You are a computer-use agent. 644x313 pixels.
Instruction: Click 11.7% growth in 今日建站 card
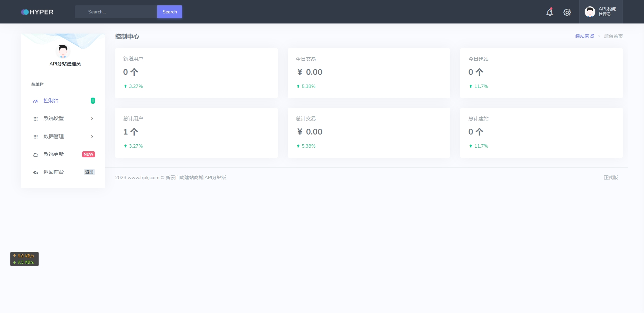pos(479,86)
